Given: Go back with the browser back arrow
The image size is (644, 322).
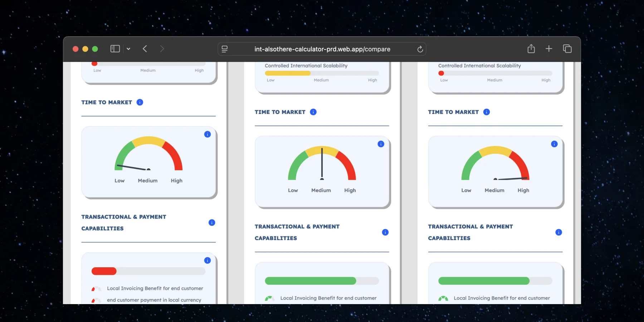Looking at the screenshot, I should [x=145, y=49].
